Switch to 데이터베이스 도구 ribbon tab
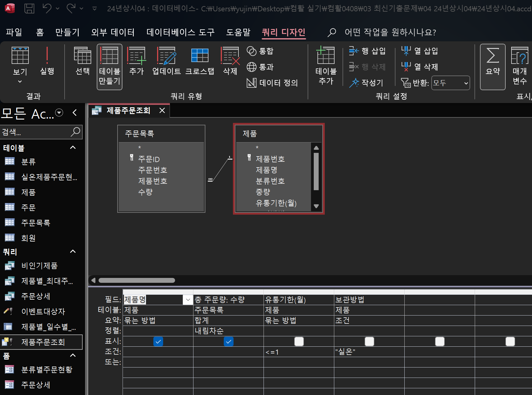Image resolution: width=532 pixels, height=395 pixels. [180, 32]
